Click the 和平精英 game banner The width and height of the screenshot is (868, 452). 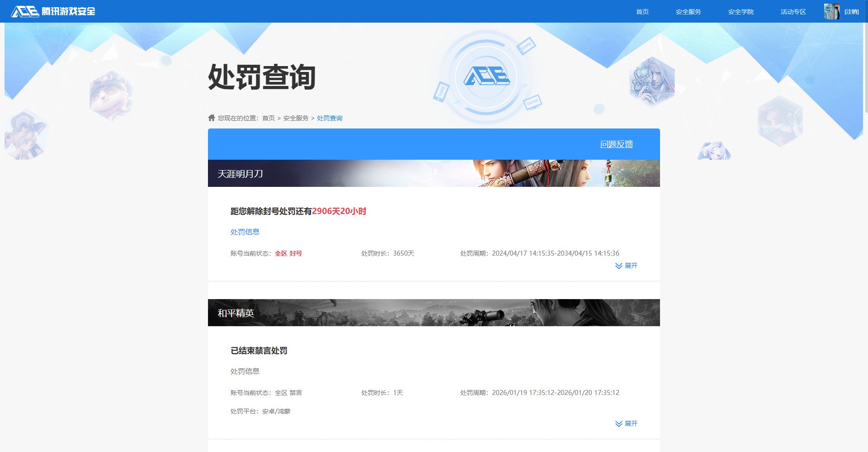tap(434, 313)
